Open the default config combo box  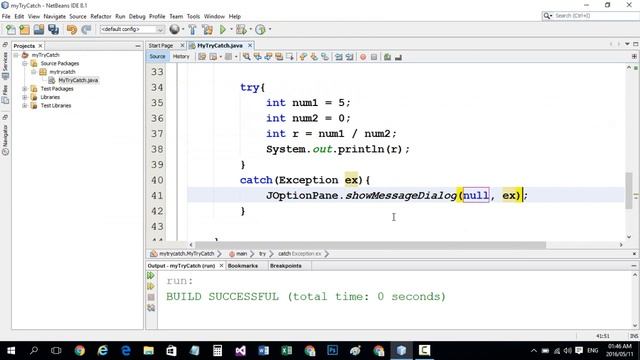[132, 29]
